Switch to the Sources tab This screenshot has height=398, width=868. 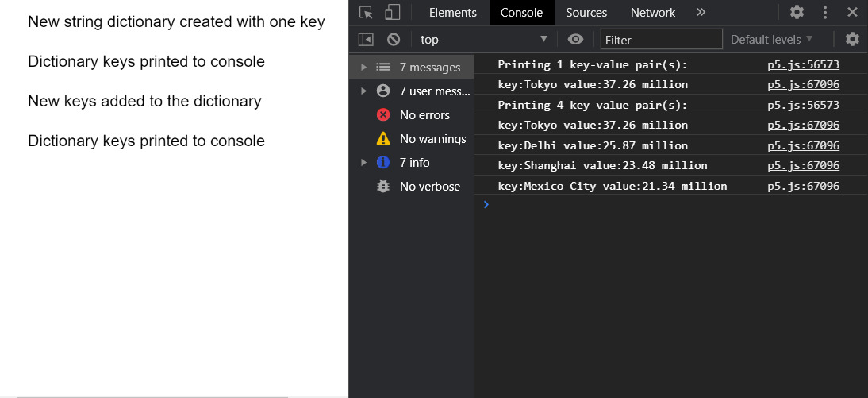coord(586,12)
